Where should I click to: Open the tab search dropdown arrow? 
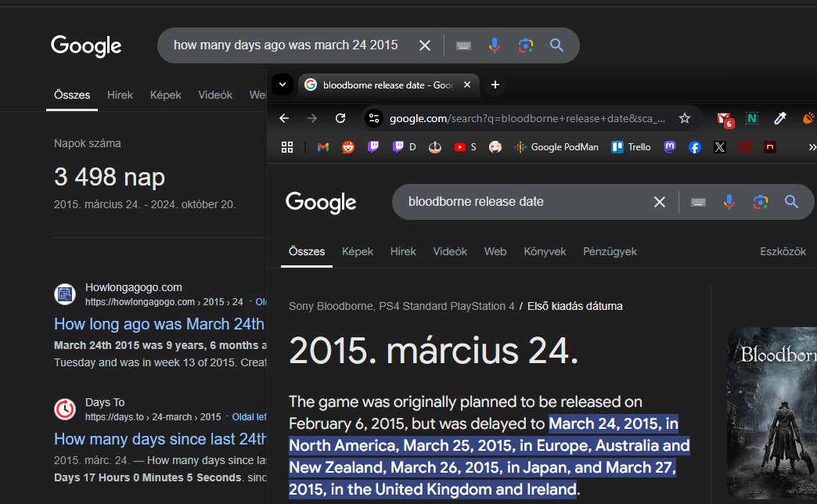283,85
